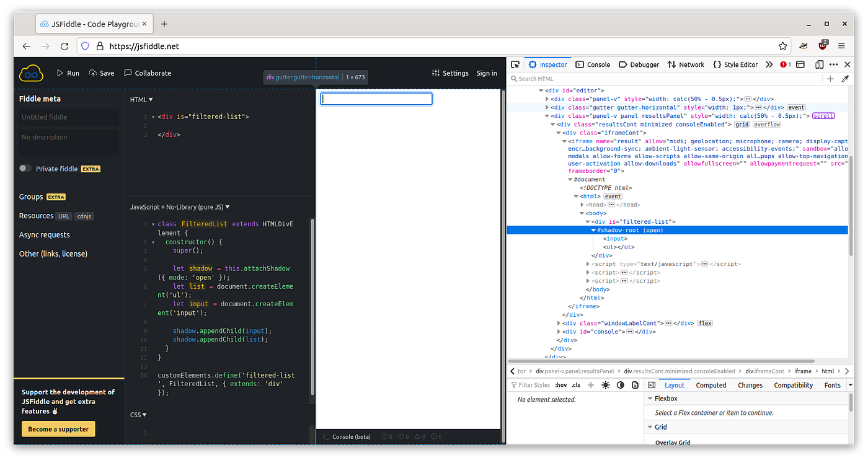
Task: Open JSFiddle Settings
Action: tap(450, 73)
